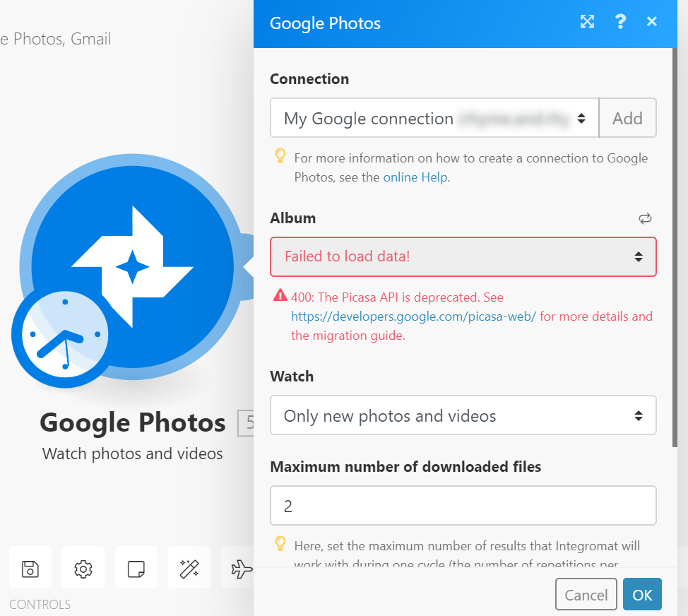Click the Maximum number of downloaded files field

point(463,505)
